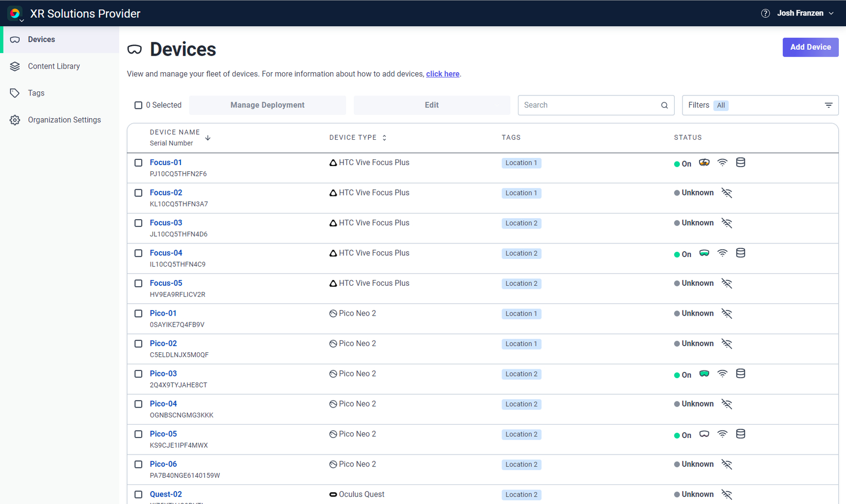Click the Location 1 tag on Pico-02
The image size is (846, 504).
(521, 344)
